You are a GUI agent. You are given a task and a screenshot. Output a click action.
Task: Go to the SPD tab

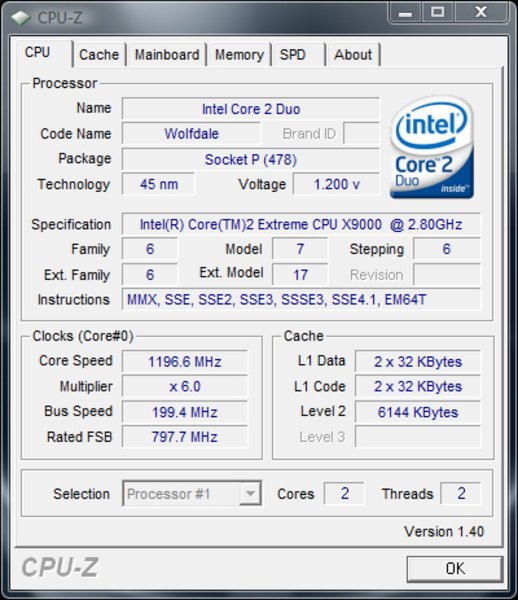tap(299, 55)
